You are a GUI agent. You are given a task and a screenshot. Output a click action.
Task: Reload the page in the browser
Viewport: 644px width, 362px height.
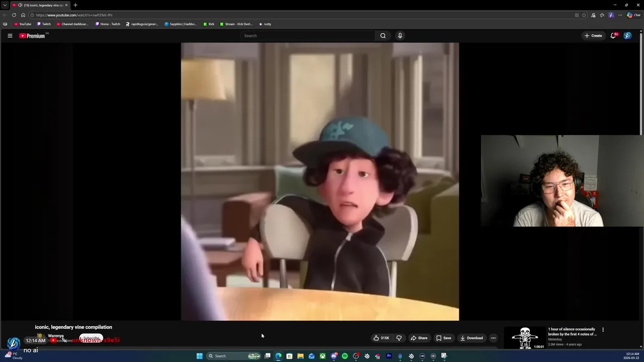coord(14,15)
